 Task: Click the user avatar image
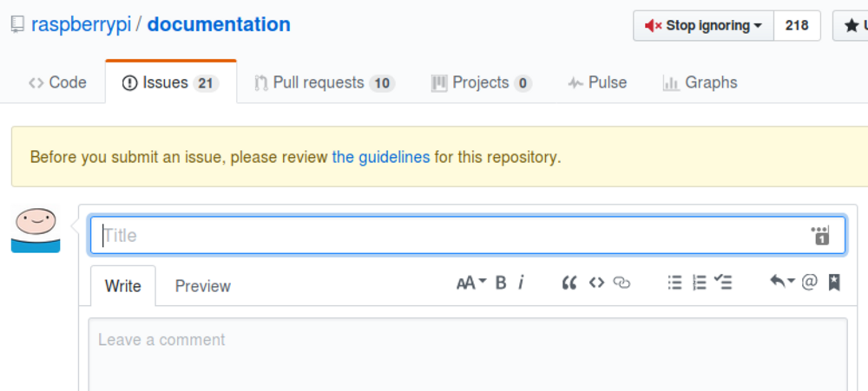tap(36, 229)
